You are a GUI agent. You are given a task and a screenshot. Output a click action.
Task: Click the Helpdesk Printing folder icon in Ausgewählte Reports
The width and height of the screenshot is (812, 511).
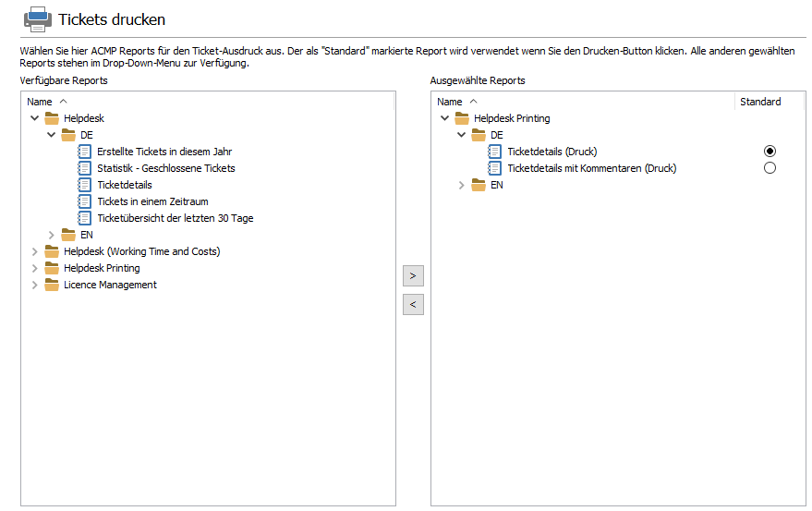click(x=462, y=118)
